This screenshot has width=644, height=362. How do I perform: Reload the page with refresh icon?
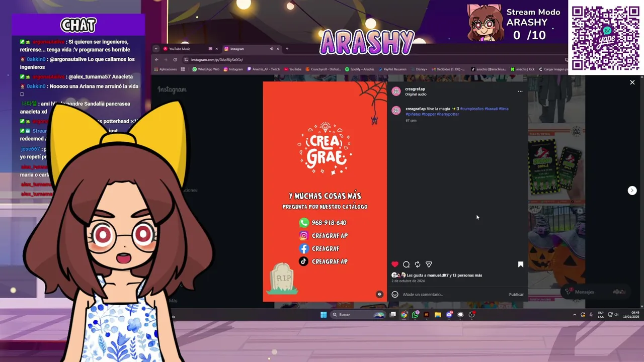(175, 60)
